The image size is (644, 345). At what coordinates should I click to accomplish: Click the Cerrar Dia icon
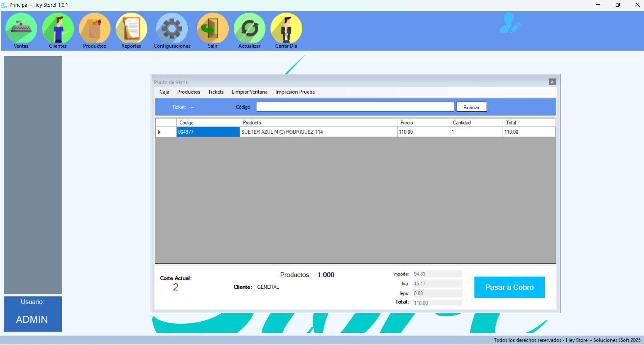286,29
